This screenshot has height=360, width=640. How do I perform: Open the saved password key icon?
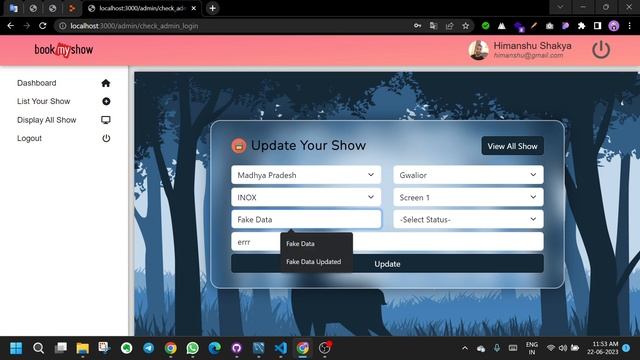[x=417, y=26]
